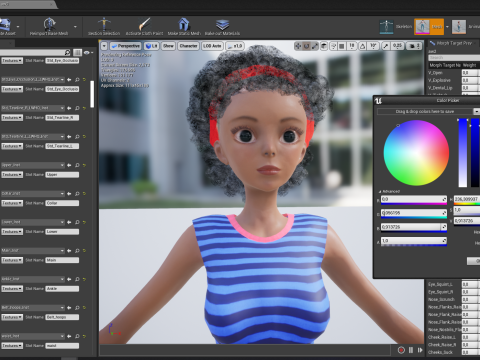Select the scale gizmo in viewport toolbar
The height and width of the screenshot is (360, 480).
click(x=315, y=46)
